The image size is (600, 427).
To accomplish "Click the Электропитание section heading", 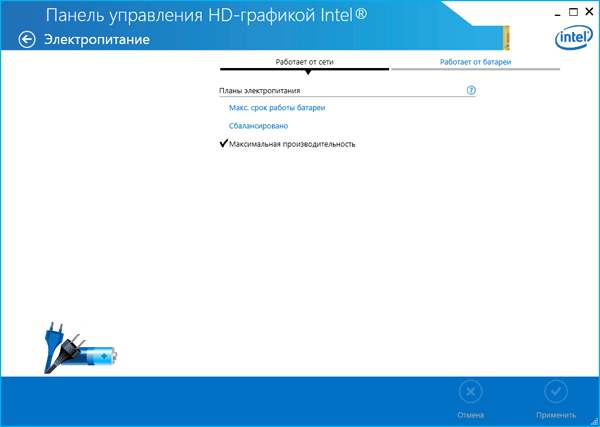I will pyautogui.click(x=96, y=40).
